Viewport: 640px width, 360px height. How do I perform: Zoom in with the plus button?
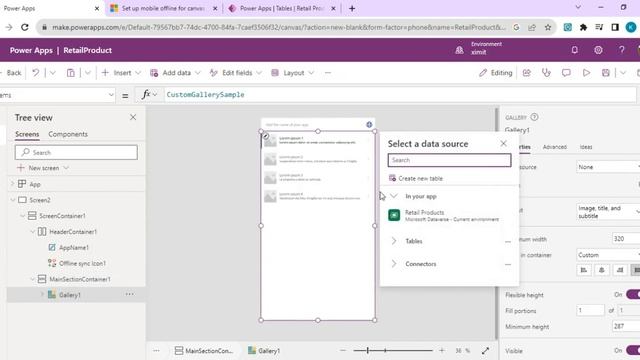[x=442, y=350]
